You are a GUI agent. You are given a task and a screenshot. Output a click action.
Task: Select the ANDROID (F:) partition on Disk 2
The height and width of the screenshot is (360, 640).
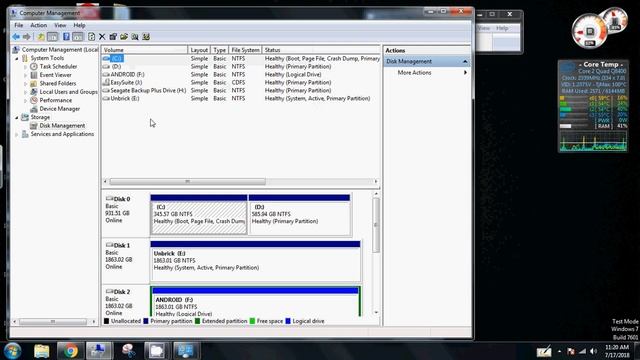point(256,302)
